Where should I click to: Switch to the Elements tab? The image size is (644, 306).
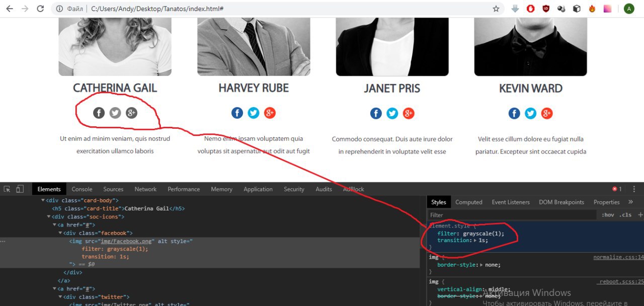[49, 189]
